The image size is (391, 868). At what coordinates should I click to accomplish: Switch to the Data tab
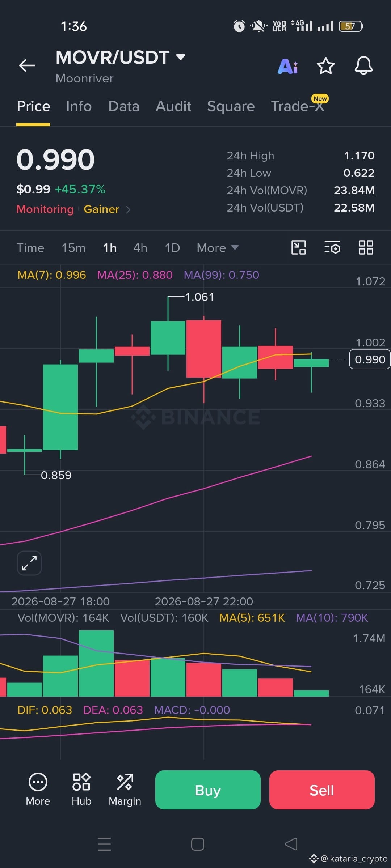pos(124,106)
